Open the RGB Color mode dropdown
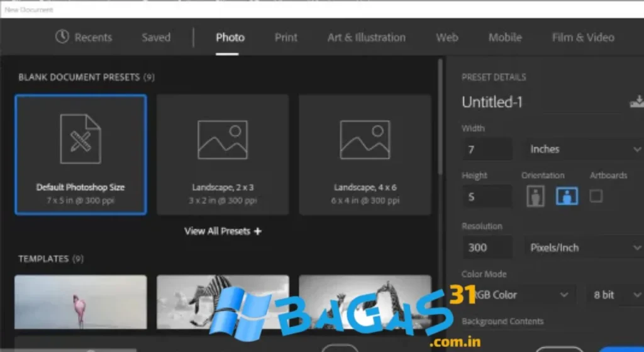 (519, 295)
